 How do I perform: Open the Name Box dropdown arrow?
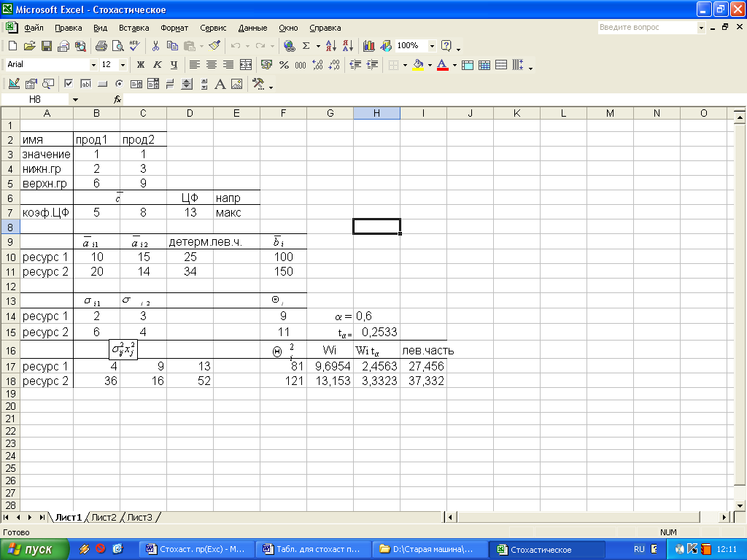click(x=75, y=99)
